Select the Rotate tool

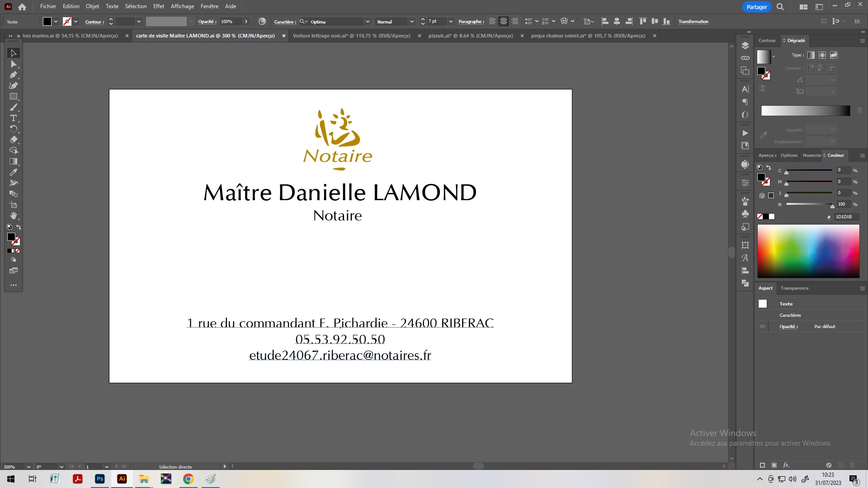click(x=14, y=129)
